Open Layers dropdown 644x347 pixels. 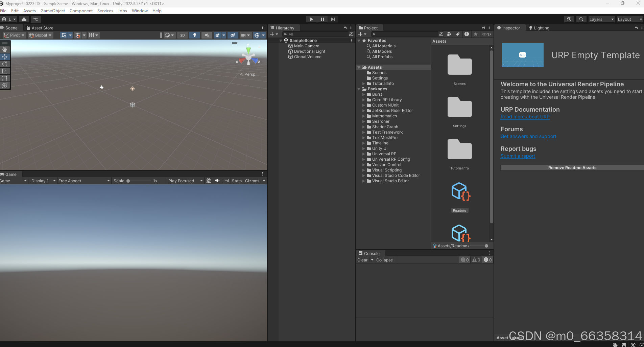click(x=601, y=19)
